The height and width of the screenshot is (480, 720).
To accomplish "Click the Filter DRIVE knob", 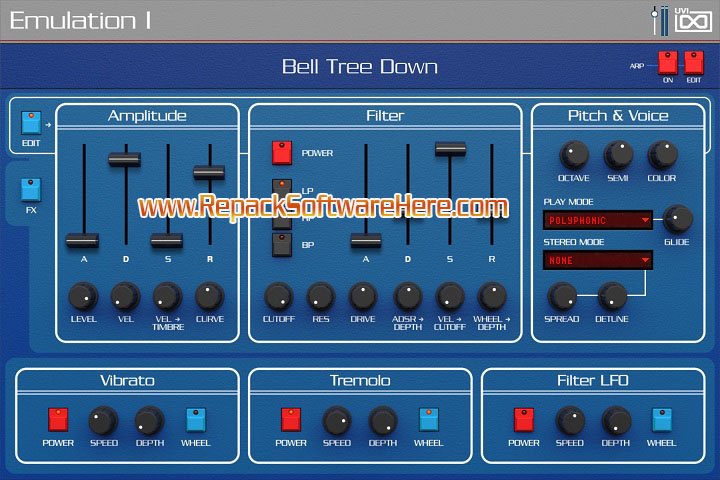I will pos(363,296).
